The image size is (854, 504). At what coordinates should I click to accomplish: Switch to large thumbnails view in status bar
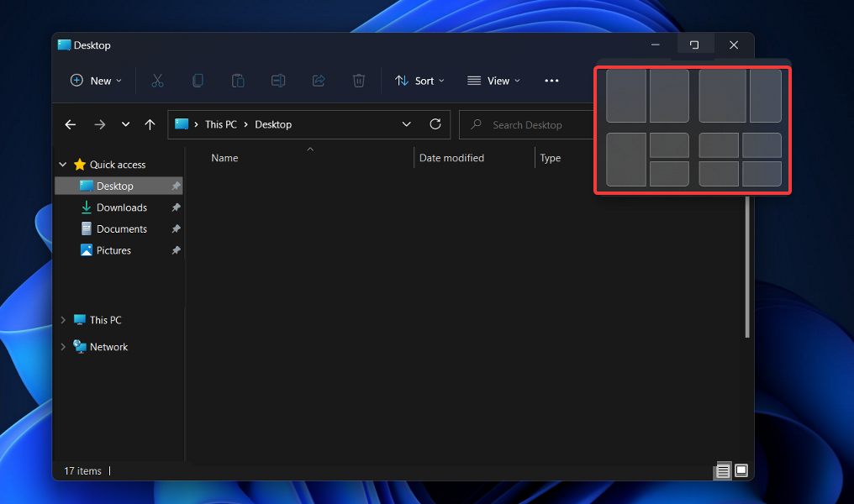(741, 470)
